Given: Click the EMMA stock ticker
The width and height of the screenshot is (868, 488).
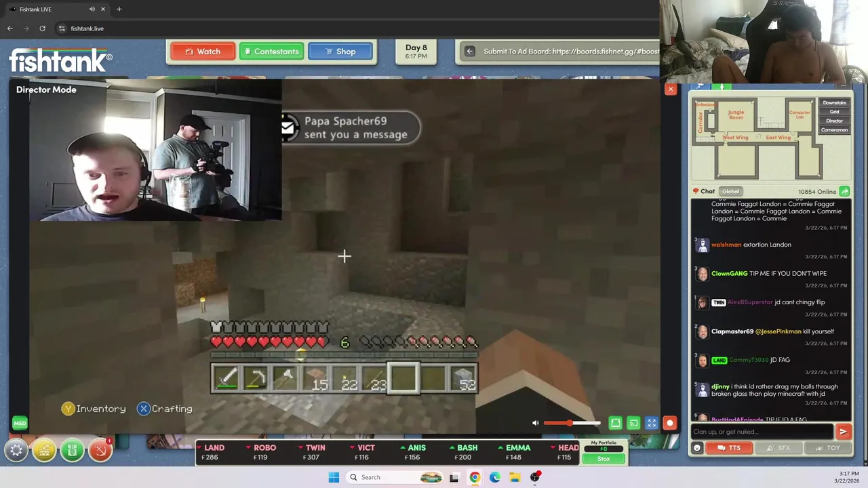Looking at the screenshot, I should click(x=515, y=452).
